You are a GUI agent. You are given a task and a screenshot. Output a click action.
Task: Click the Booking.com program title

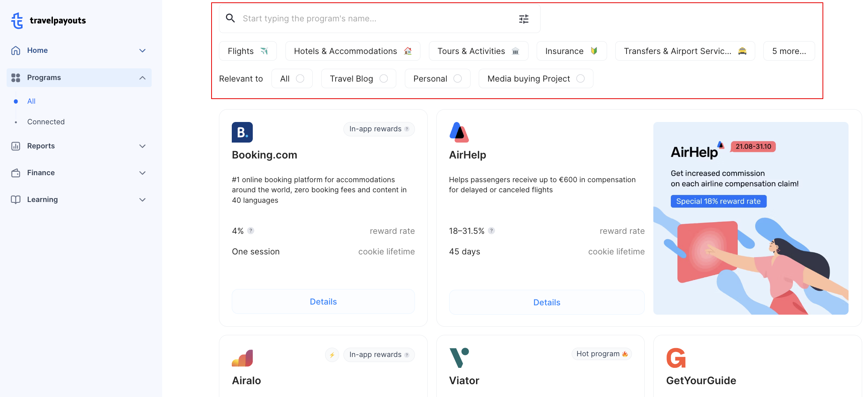[x=264, y=155]
